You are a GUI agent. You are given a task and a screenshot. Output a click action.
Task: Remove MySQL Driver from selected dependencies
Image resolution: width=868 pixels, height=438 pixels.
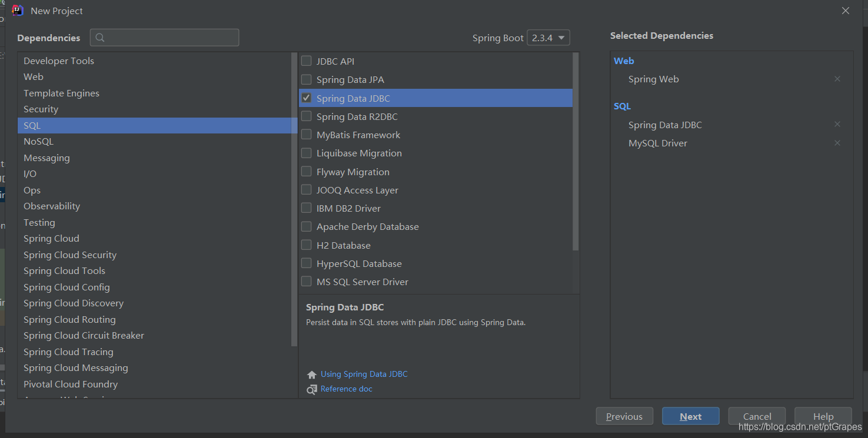pos(837,143)
